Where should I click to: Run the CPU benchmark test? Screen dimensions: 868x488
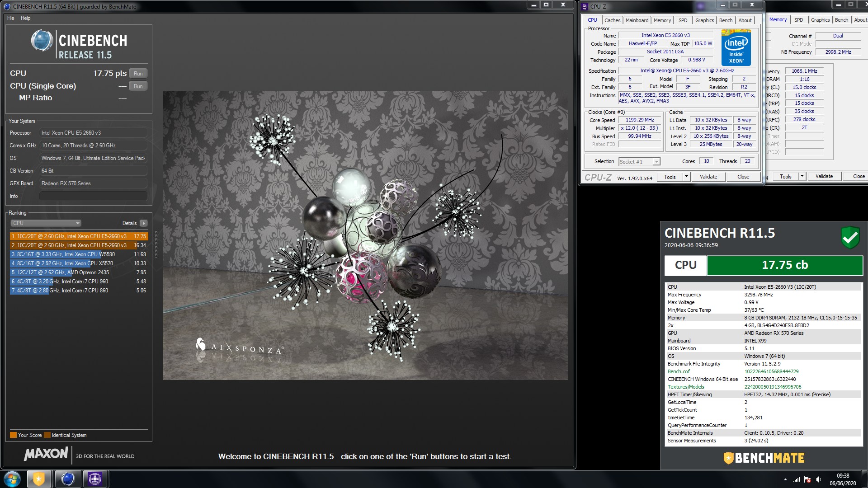[x=138, y=73]
